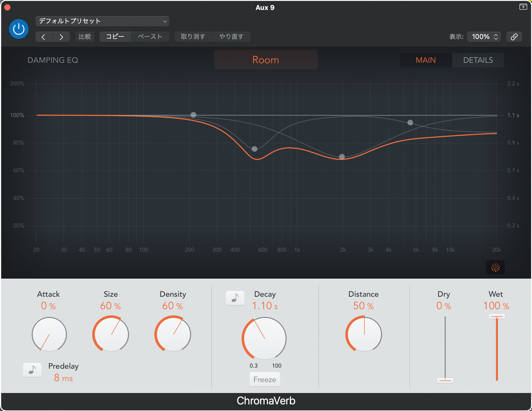This screenshot has width=532, height=411.
Task: Click the Decay 1.10 s value
Action: [265, 306]
